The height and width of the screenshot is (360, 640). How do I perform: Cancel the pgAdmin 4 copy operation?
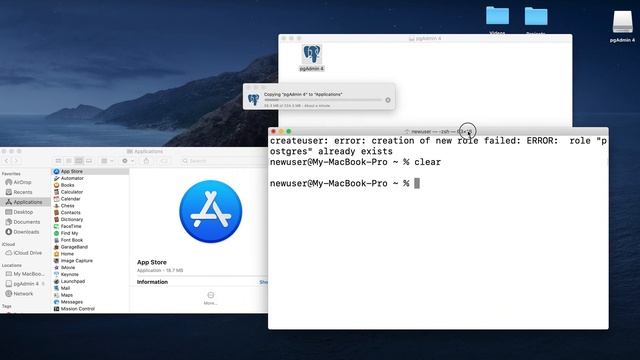click(x=388, y=100)
